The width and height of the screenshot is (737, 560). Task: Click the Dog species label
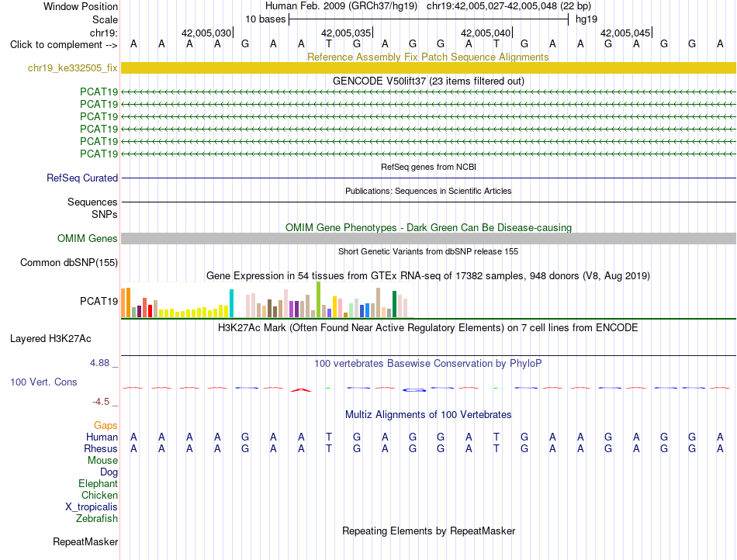click(x=109, y=472)
